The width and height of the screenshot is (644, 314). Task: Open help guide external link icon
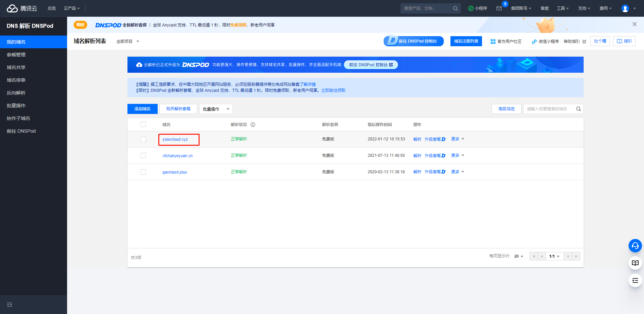pyautogui.click(x=584, y=42)
